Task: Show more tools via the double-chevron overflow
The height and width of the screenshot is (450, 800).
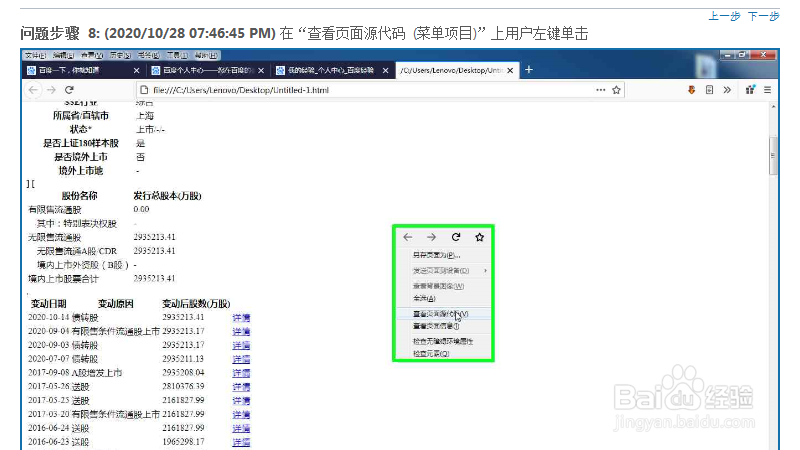Action: (727, 90)
